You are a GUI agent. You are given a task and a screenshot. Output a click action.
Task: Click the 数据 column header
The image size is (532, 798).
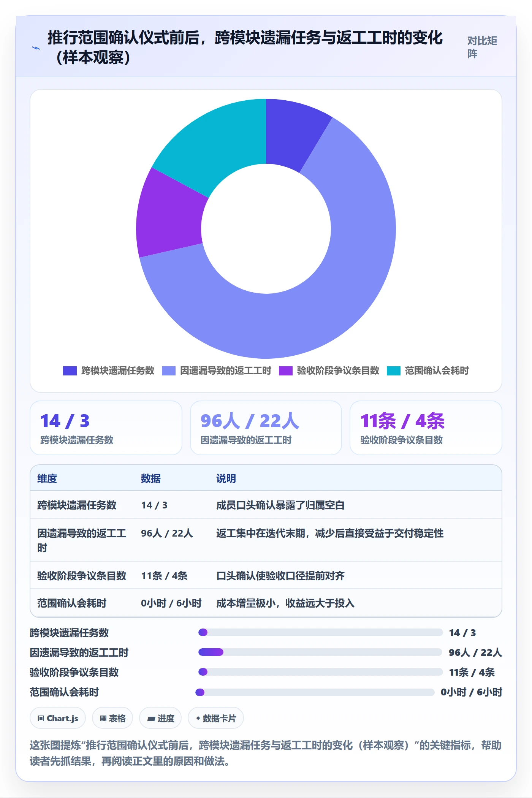tap(151, 478)
